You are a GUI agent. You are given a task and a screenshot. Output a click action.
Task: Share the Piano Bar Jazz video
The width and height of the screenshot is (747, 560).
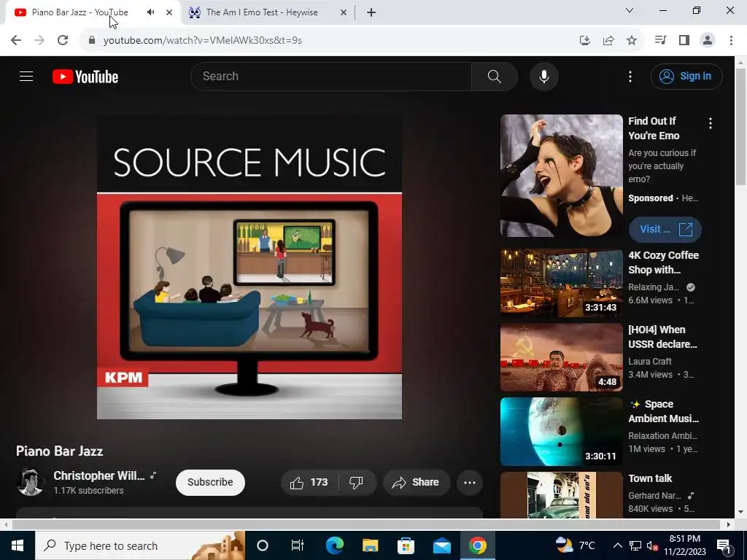click(416, 483)
